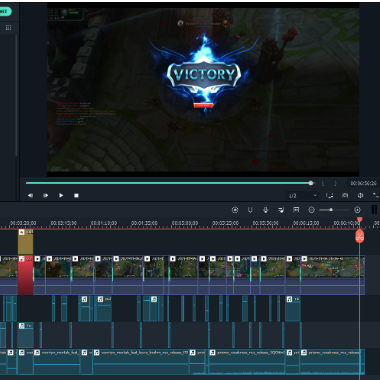Click the Play button in preview controls

61,195
